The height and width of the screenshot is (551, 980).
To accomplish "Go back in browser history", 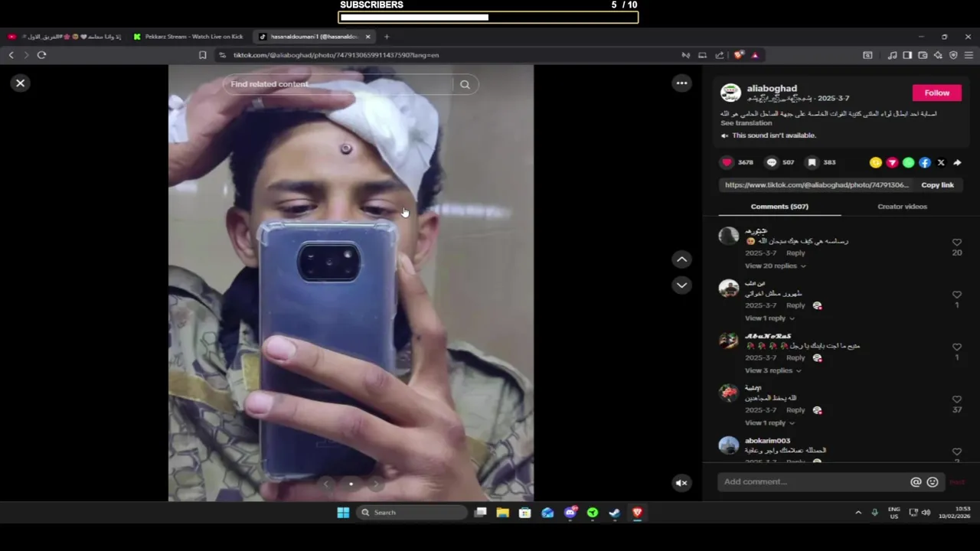I will [11, 55].
